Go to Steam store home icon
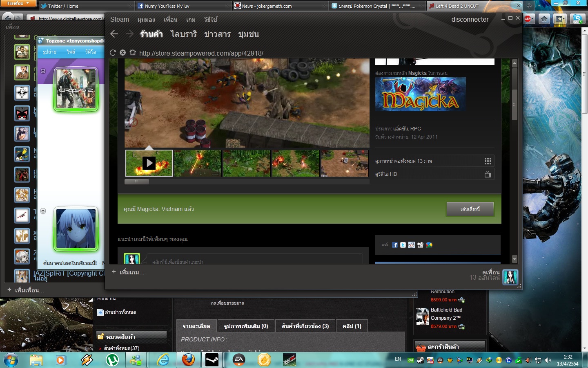 (x=132, y=53)
